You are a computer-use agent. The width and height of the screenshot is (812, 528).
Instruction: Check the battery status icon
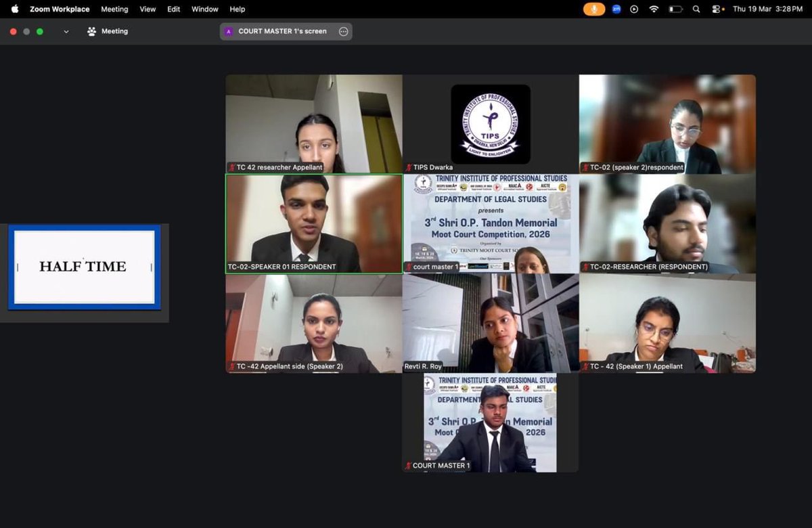(675, 9)
